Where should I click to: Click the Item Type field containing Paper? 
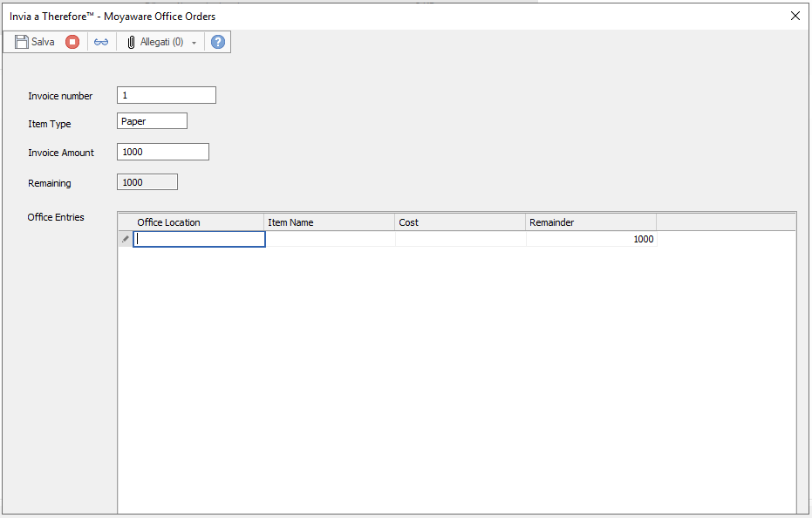(152, 120)
